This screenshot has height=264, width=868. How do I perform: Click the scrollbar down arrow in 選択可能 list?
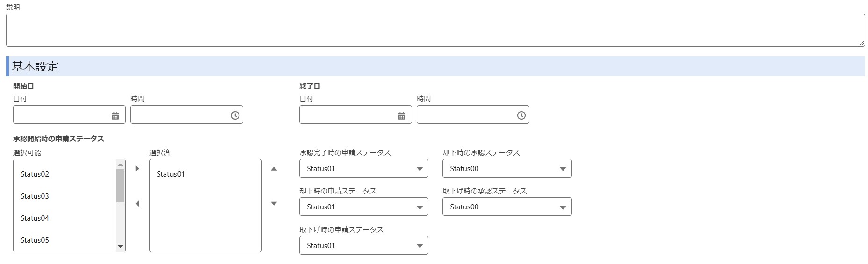120,247
